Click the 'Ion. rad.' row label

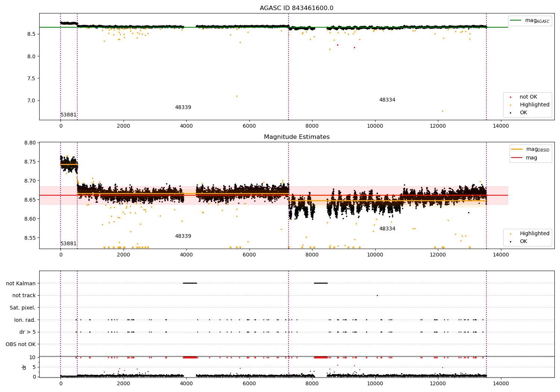pos(25,320)
